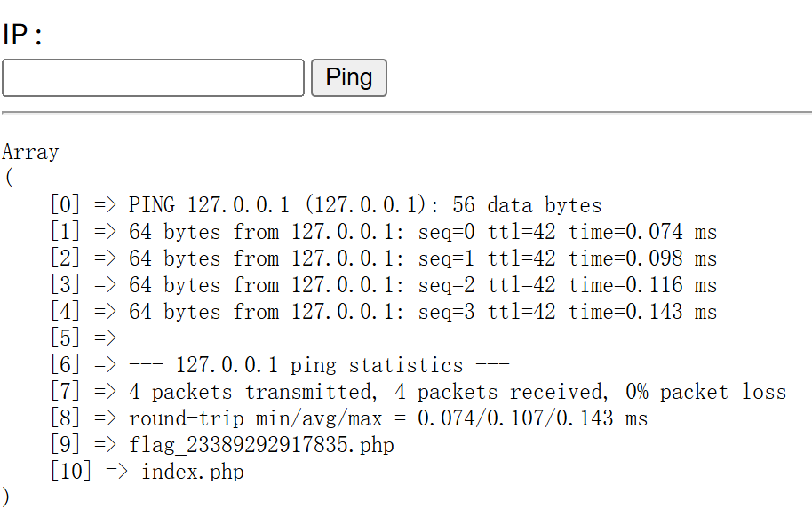The width and height of the screenshot is (812, 509).
Task: Click the seq=3 ping reply line
Action: 422,312
